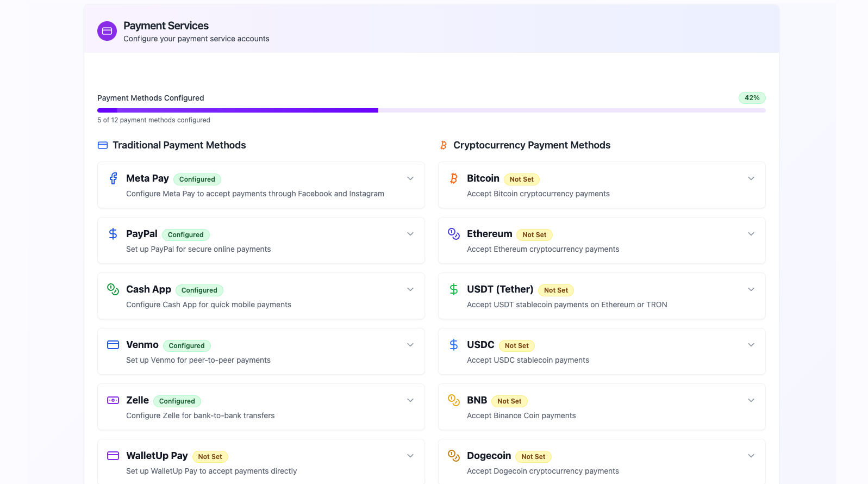
Task: Expand the Cash App section chevron
Action: tap(410, 289)
